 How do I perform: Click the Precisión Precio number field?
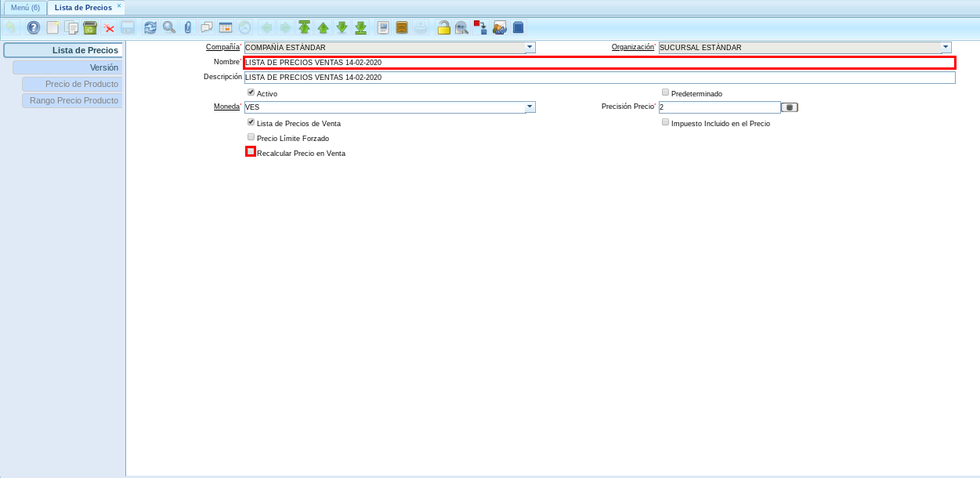719,107
